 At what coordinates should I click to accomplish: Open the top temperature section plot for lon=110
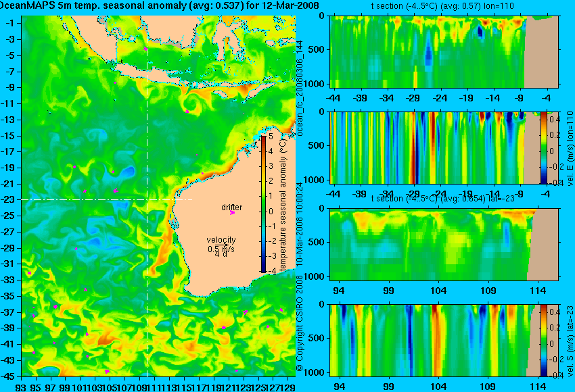444,51
